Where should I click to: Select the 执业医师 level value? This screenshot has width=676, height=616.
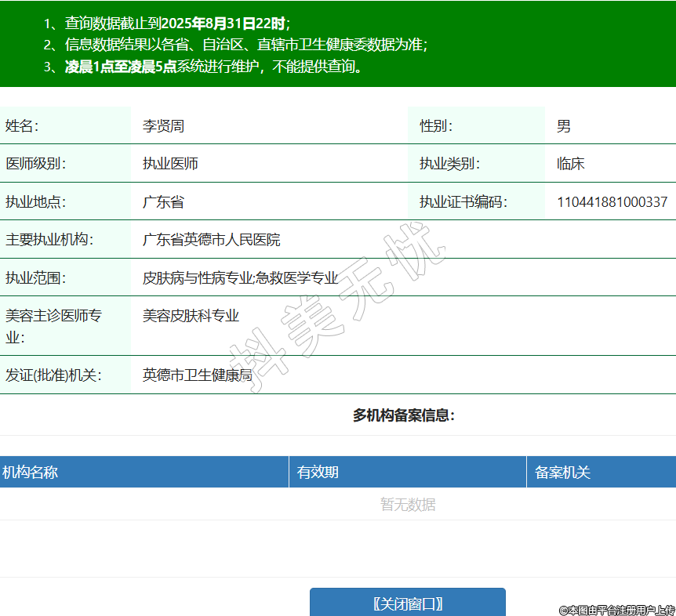170,164
